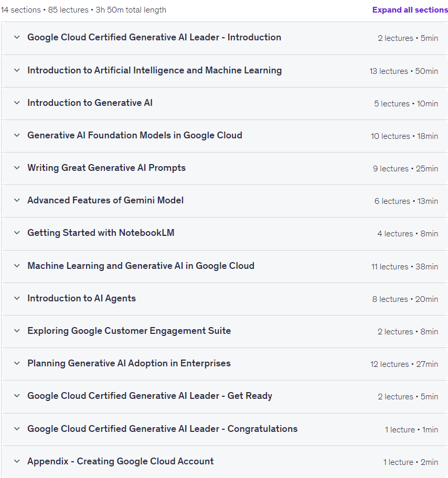Expand chevron next to Introduction to Generative AI
The image size is (448, 478).
[x=17, y=103]
